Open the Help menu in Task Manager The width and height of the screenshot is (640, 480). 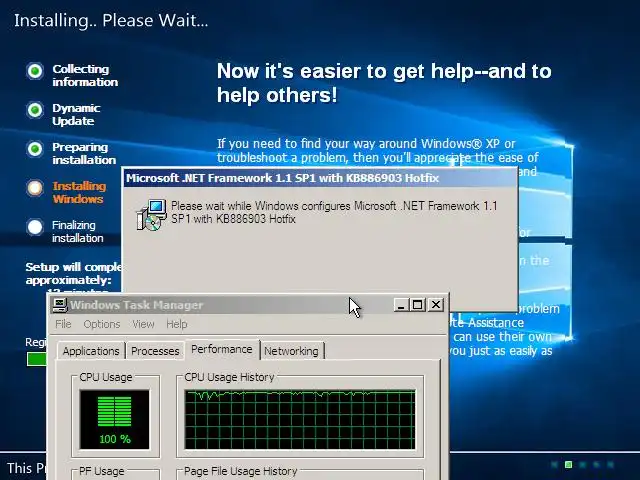pos(177,324)
